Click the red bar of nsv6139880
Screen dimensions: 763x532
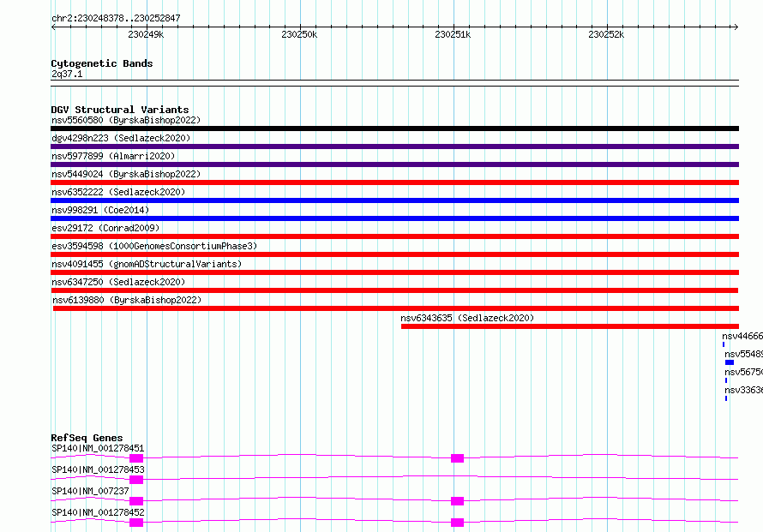tap(396, 308)
